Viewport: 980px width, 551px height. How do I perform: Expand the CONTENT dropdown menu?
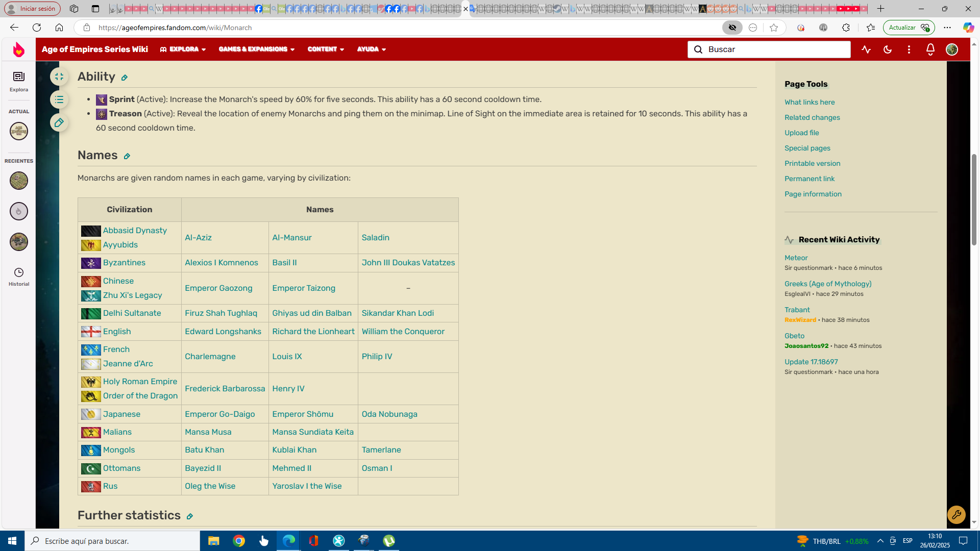pos(326,49)
